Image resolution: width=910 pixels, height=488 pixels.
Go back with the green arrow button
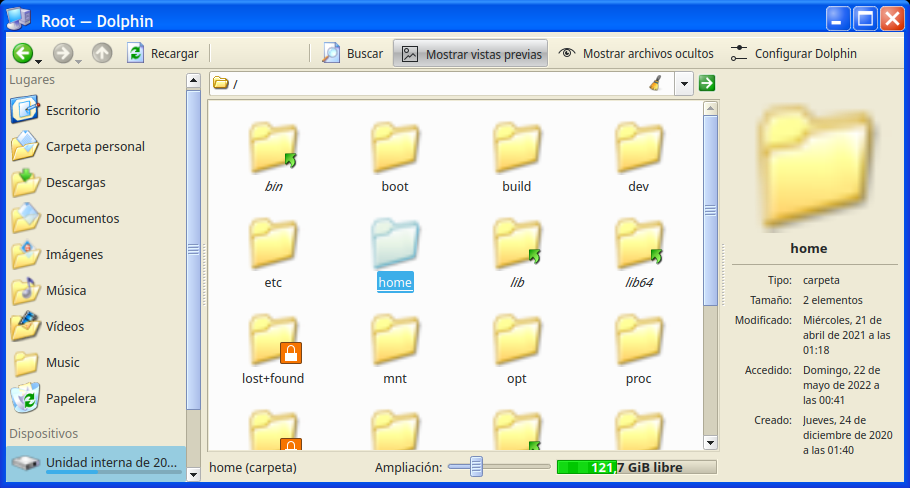click(23, 53)
